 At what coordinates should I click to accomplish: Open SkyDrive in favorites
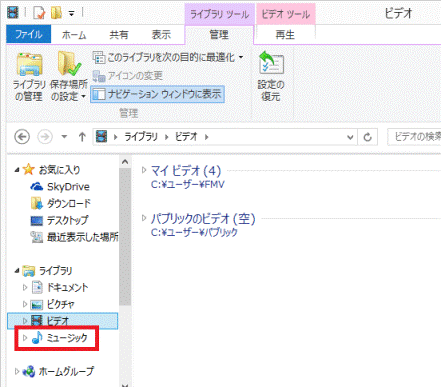[68, 187]
